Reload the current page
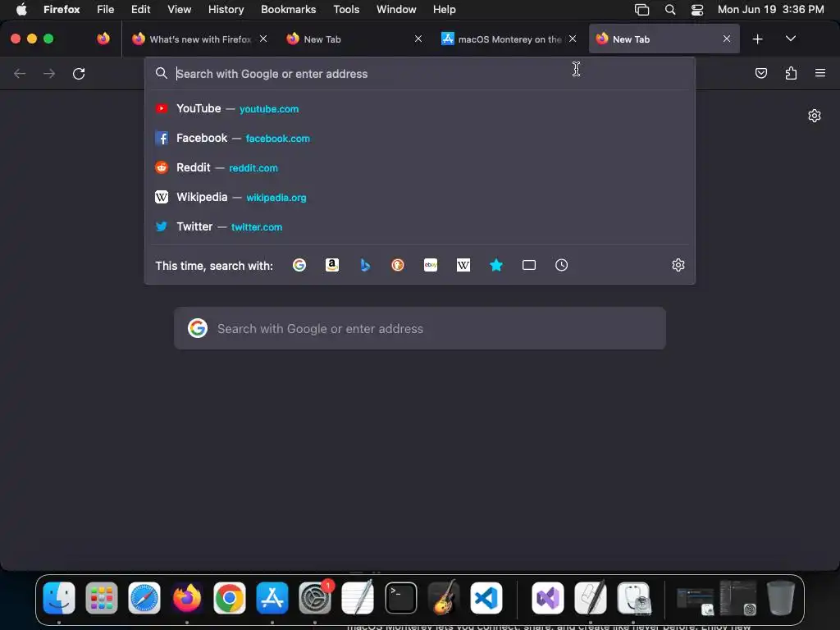 (x=79, y=73)
